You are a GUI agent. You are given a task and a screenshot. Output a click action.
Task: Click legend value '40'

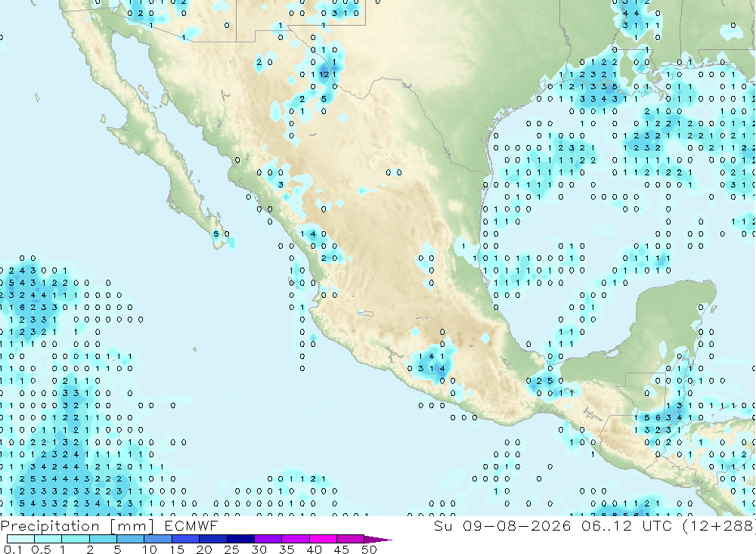314,549
